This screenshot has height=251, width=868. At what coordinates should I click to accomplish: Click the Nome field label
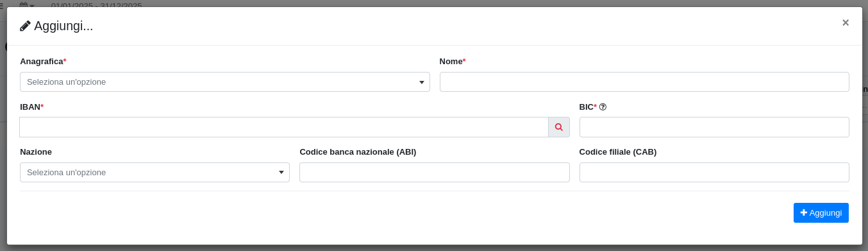(x=451, y=62)
